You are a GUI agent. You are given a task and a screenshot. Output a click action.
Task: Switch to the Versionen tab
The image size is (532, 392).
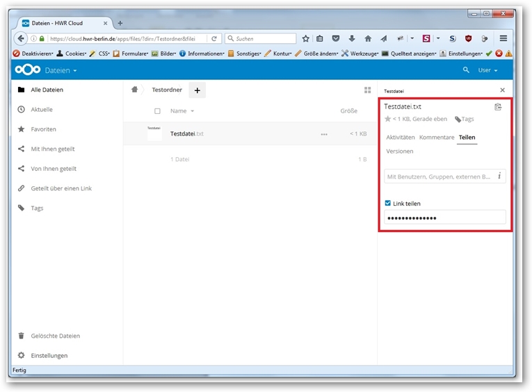(x=400, y=152)
